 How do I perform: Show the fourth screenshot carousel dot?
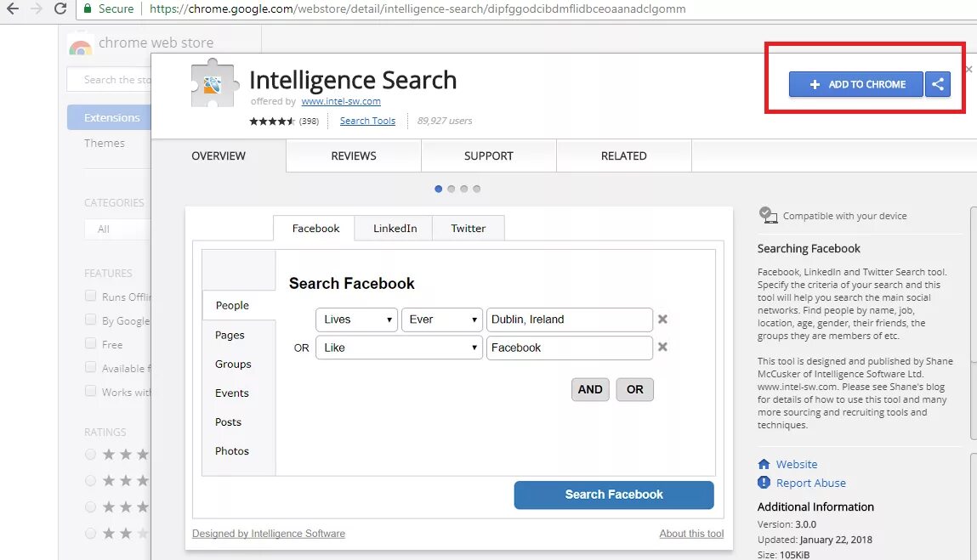pyautogui.click(x=477, y=189)
